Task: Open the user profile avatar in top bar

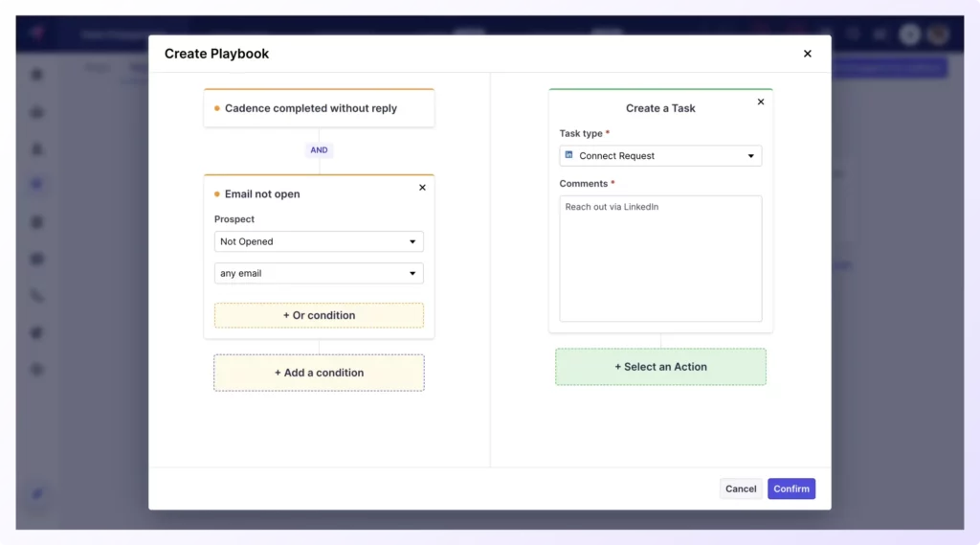Action: [x=937, y=34]
